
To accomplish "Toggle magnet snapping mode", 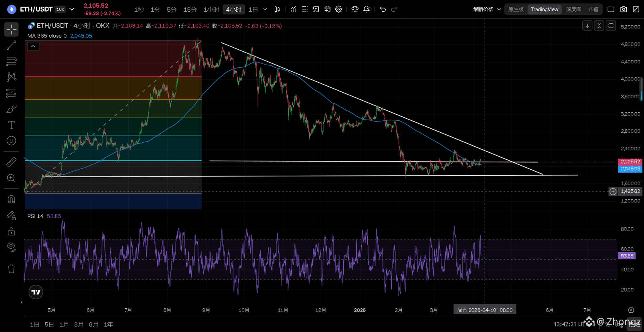I will click(x=11, y=199).
